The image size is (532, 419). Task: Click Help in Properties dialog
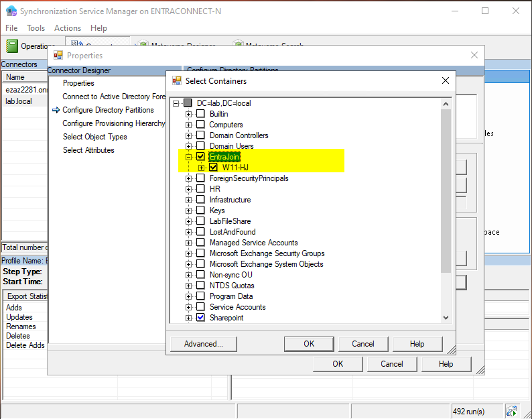click(x=446, y=364)
